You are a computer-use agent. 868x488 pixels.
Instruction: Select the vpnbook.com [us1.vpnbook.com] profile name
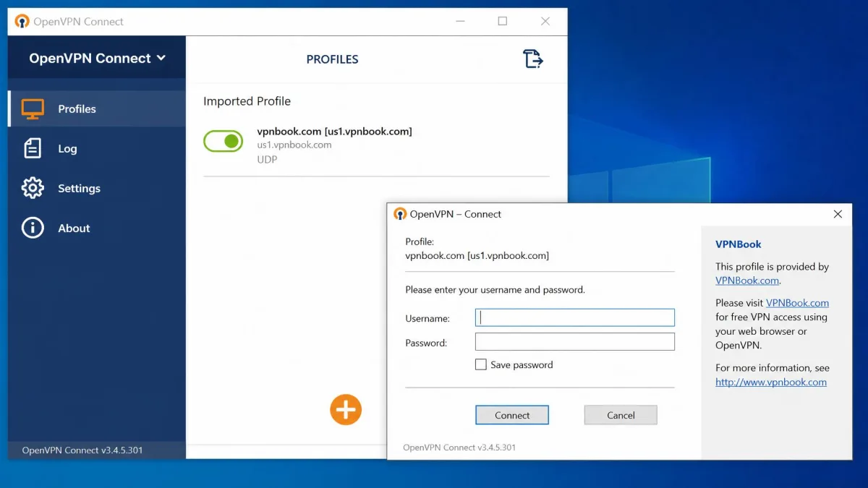(x=334, y=132)
